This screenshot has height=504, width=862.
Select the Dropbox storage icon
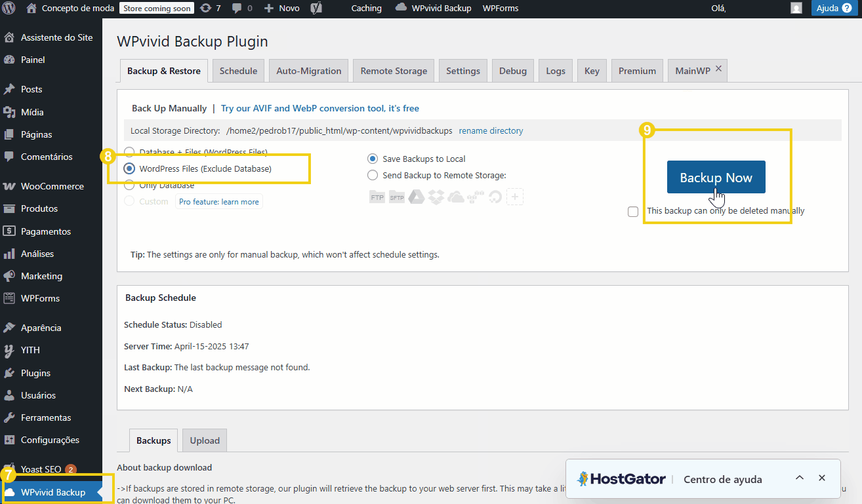click(436, 197)
